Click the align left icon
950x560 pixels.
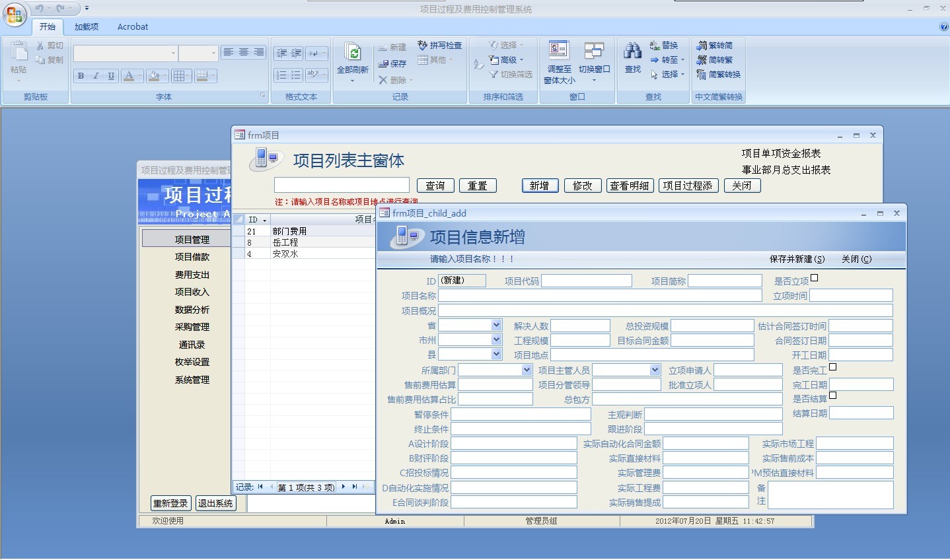click(229, 52)
